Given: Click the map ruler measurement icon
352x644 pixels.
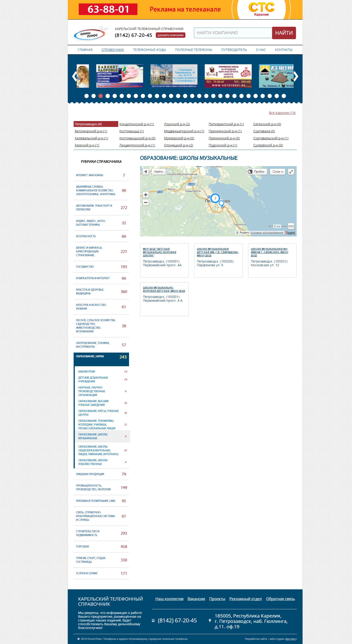Looking at the screenshot, I should pos(291,226).
